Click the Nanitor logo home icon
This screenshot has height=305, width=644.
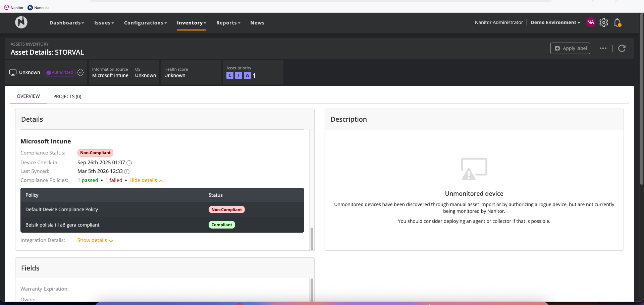[x=21, y=22]
